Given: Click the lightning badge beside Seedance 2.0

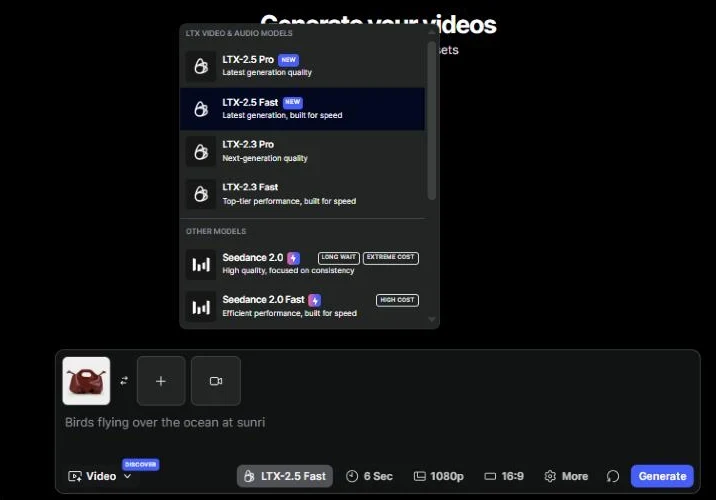Looking at the screenshot, I should click(294, 258).
